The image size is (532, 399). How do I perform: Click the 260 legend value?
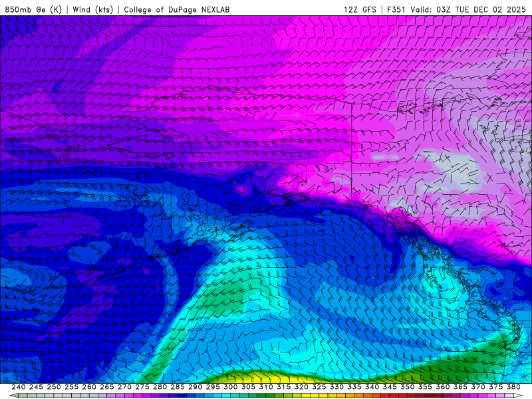coord(89,387)
